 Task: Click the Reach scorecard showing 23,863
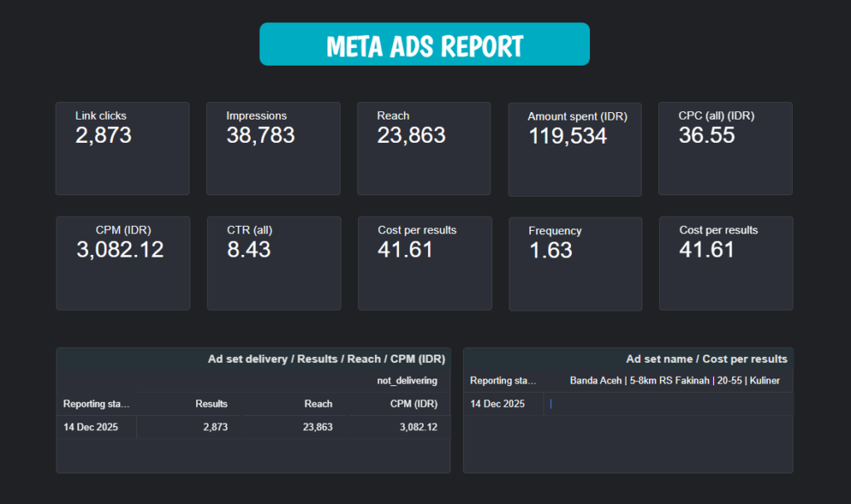pyautogui.click(x=424, y=149)
